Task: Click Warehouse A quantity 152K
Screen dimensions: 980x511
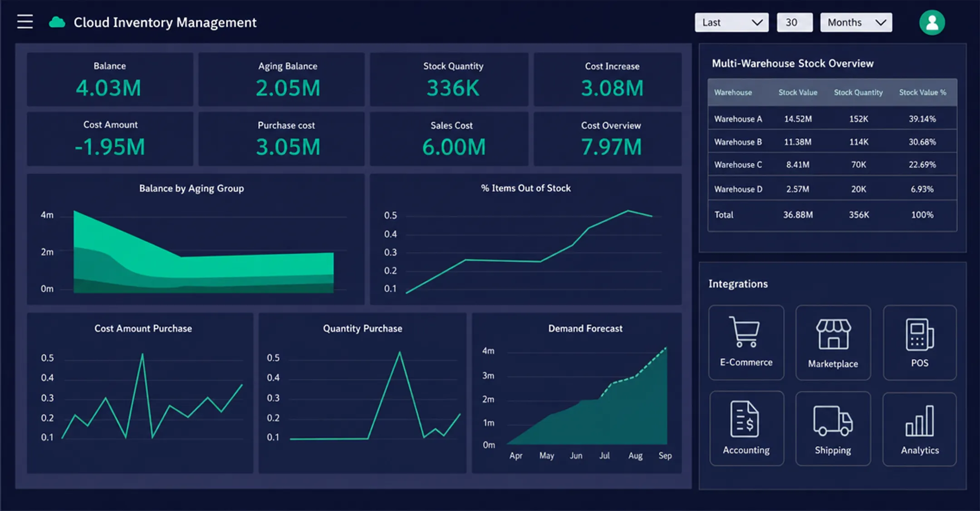Action: 859,119
